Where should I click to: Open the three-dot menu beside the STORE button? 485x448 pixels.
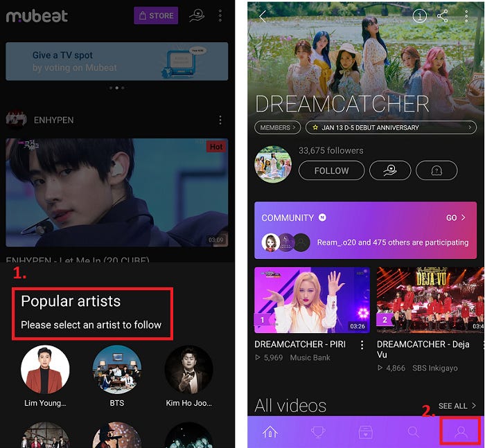tap(220, 15)
